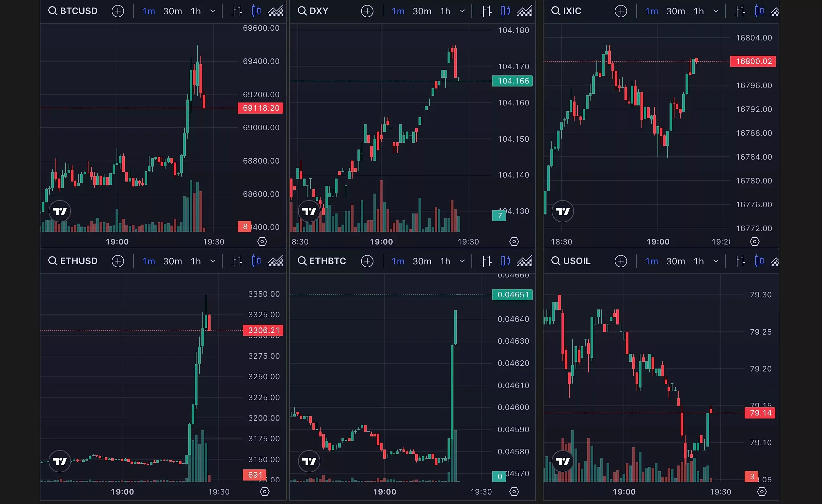Click the plus button on the DXY chart
Viewport: 822px width, 504px height.
pos(367,11)
